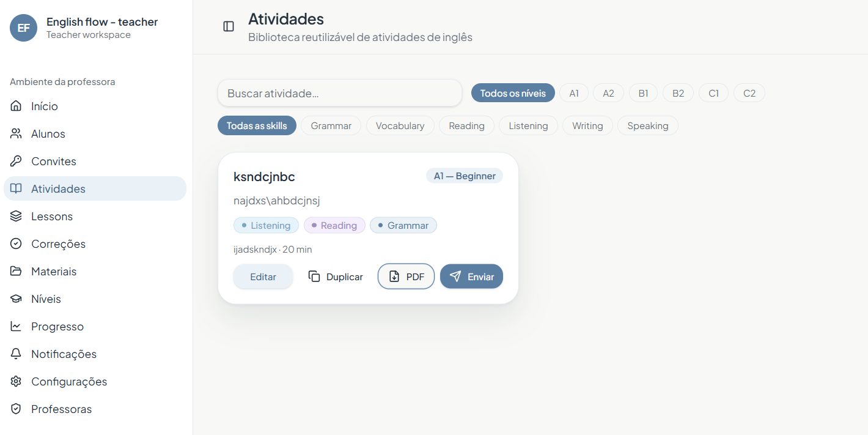Filter by Vocabulary skill

(x=400, y=125)
